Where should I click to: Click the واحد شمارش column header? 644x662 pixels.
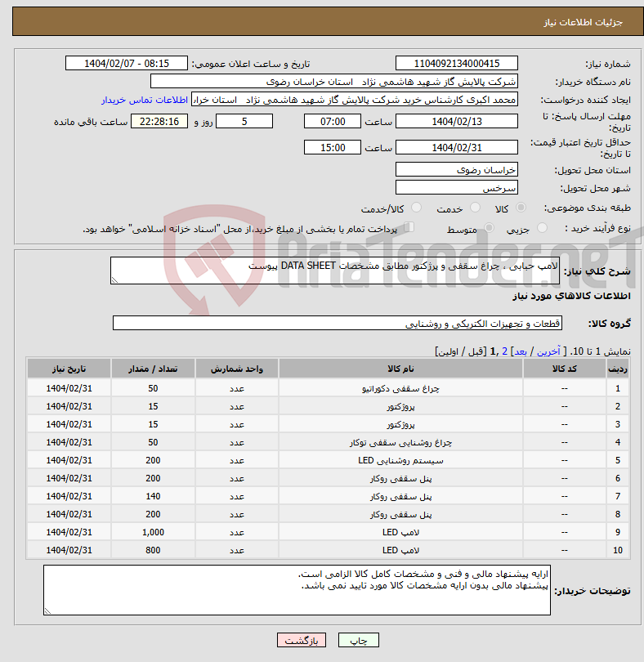[x=237, y=369]
